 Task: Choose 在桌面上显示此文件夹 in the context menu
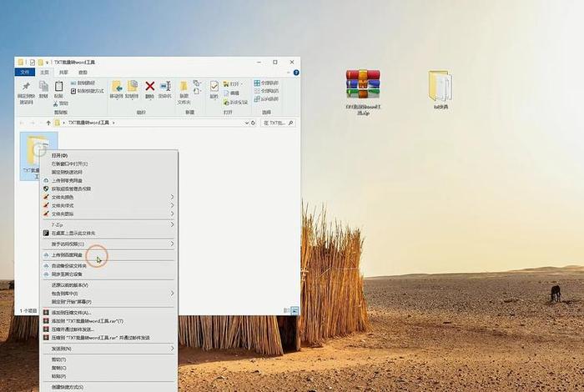[108, 233]
